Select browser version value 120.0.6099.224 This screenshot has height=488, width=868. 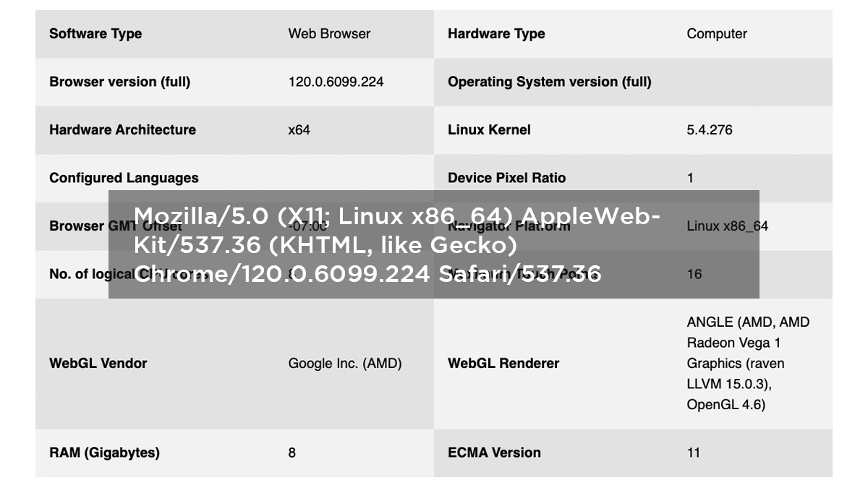[336, 82]
